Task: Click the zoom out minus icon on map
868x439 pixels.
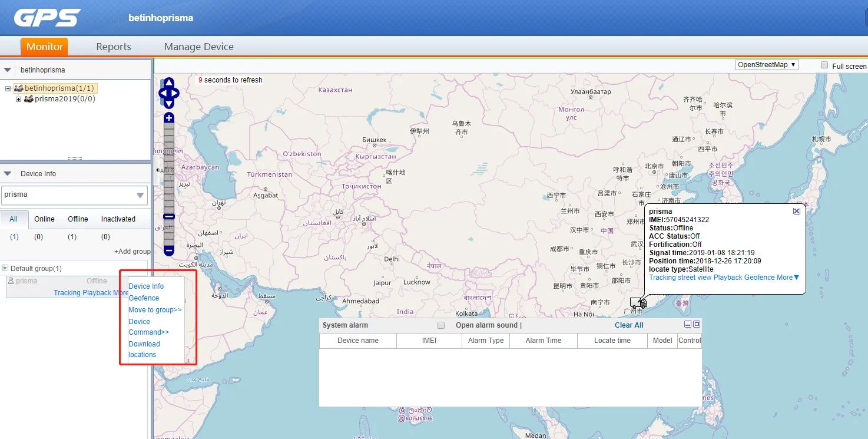Action: click(x=168, y=251)
